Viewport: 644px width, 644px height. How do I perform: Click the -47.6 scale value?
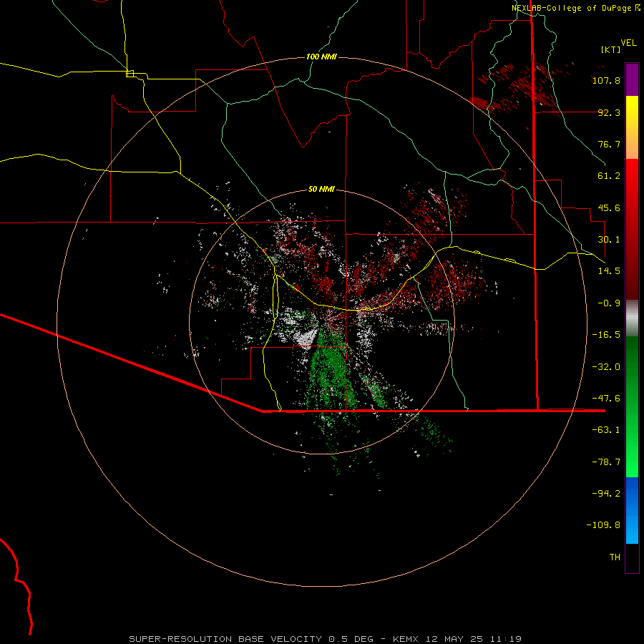[x=606, y=399]
